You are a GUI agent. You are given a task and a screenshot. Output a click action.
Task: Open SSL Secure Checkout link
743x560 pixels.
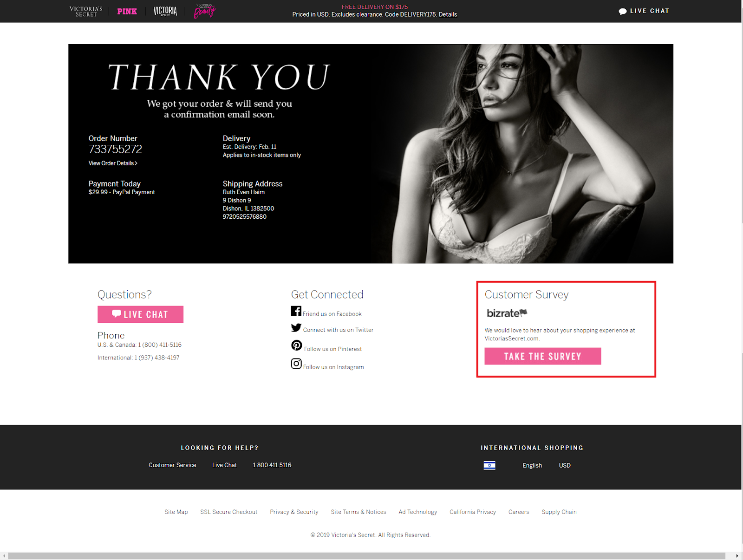click(x=229, y=512)
